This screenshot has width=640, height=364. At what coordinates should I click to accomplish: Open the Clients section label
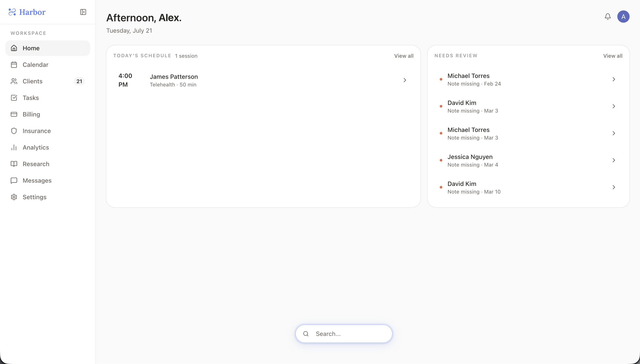click(32, 81)
